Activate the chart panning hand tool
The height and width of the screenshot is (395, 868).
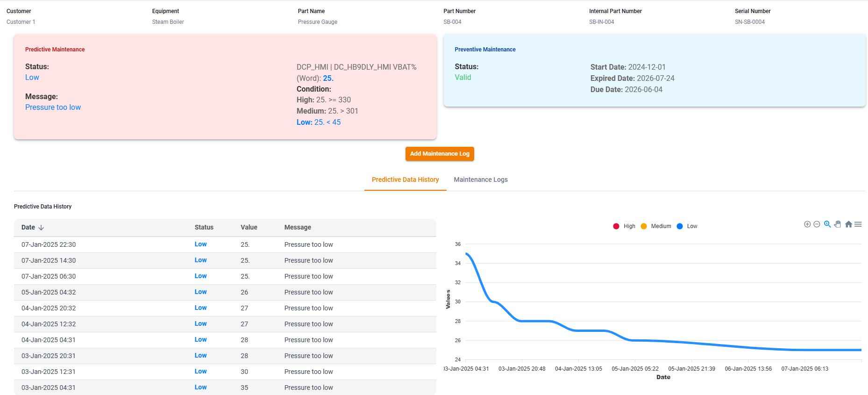coord(838,224)
